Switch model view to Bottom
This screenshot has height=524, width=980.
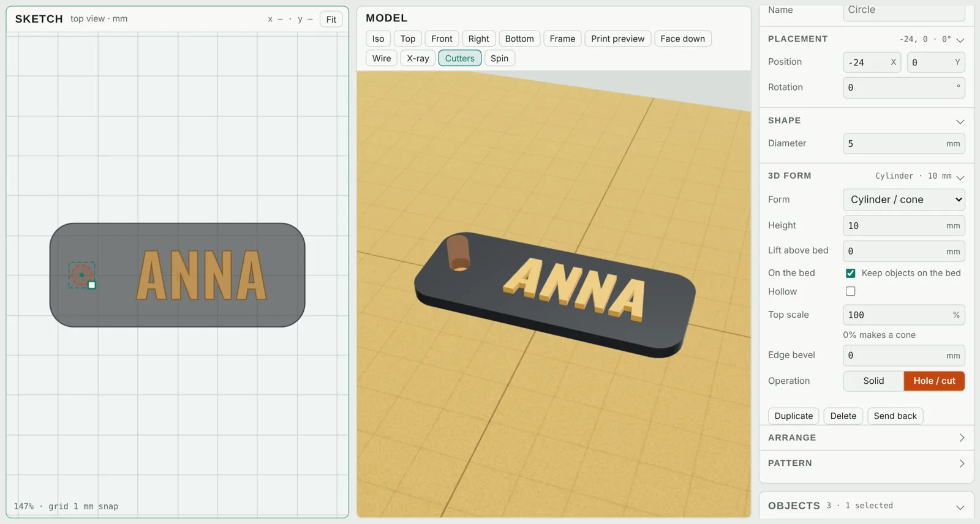coord(519,39)
